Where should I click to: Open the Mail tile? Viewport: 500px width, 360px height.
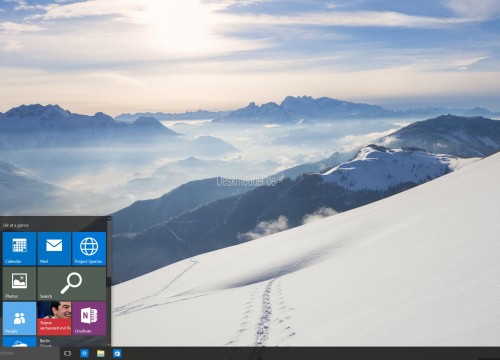(x=54, y=249)
